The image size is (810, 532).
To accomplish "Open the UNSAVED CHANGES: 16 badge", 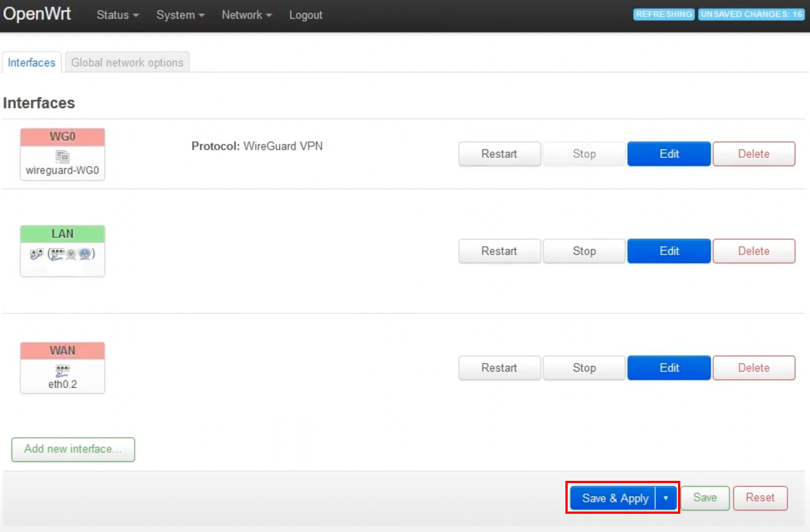I will coord(751,14).
